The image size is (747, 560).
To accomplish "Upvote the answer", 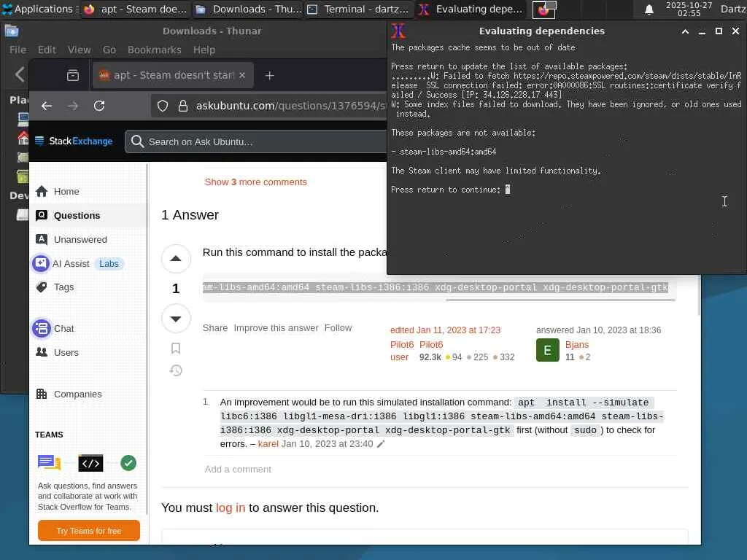I will point(176,259).
